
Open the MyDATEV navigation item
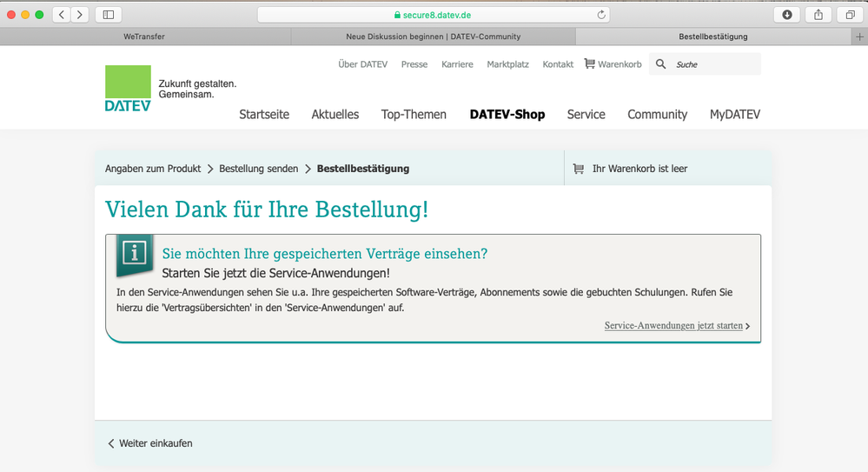click(734, 115)
